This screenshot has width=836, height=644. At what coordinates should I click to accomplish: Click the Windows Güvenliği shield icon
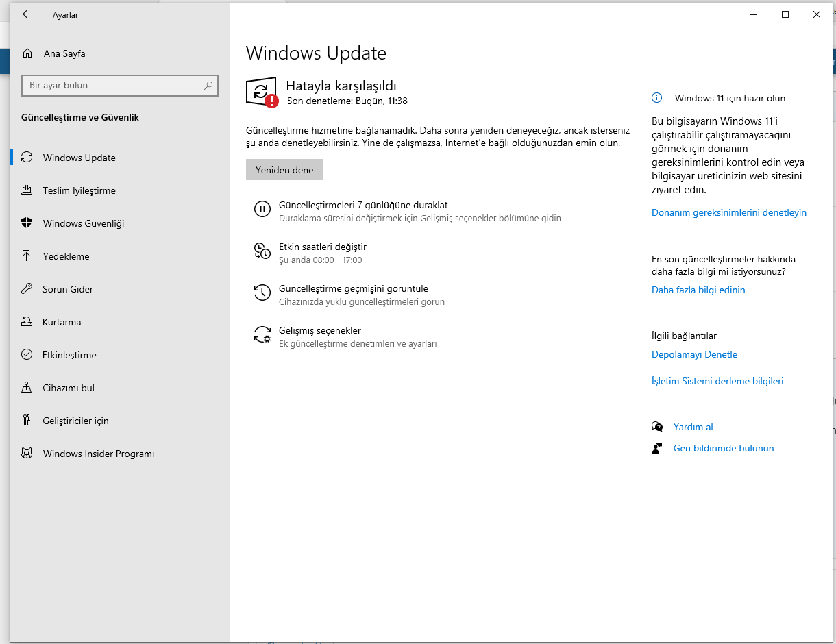pyautogui.click(x=27, y=223)
